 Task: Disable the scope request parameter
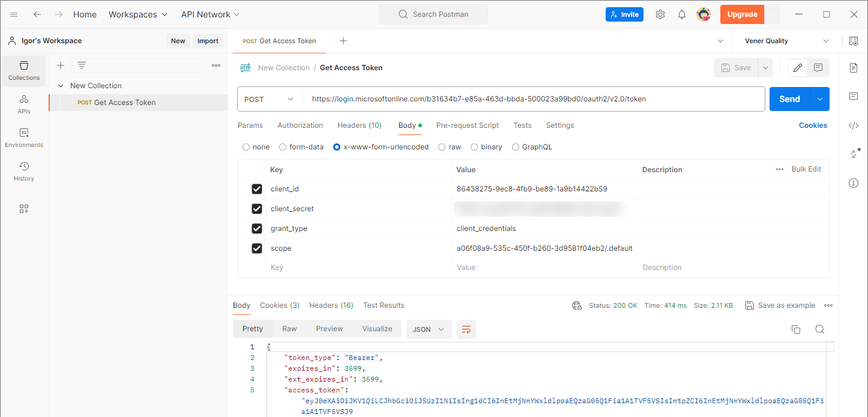[x=257, y=248]
